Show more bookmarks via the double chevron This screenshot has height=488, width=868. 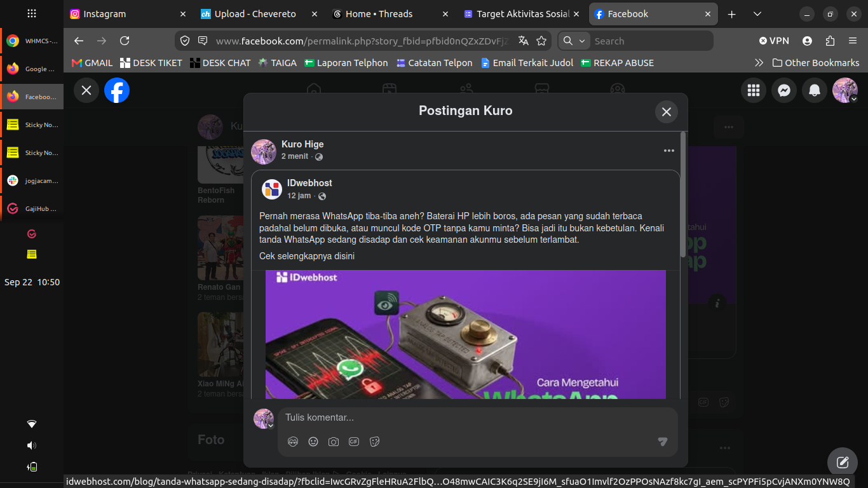click(759, 63)
